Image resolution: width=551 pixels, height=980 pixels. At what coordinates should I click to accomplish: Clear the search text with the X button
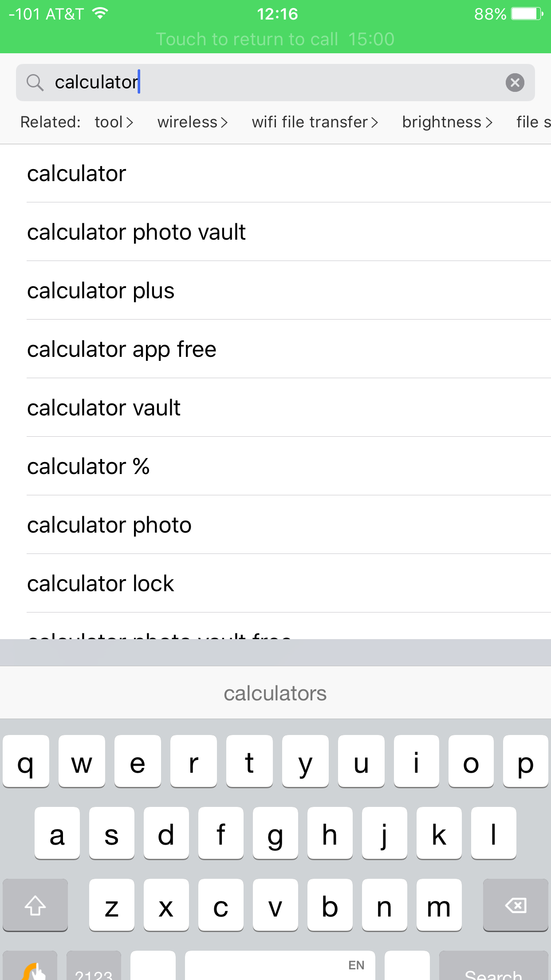click(x=515, y=83)
